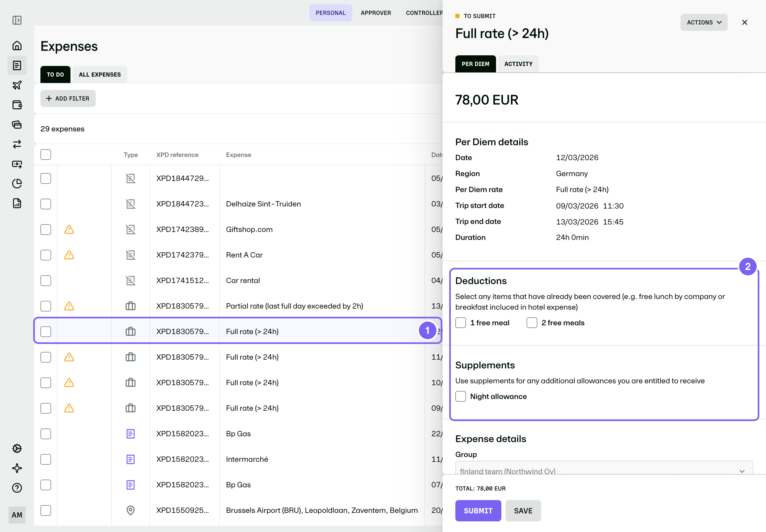
Task: Open the report document icon in sidebar
Action: point(17,203)
